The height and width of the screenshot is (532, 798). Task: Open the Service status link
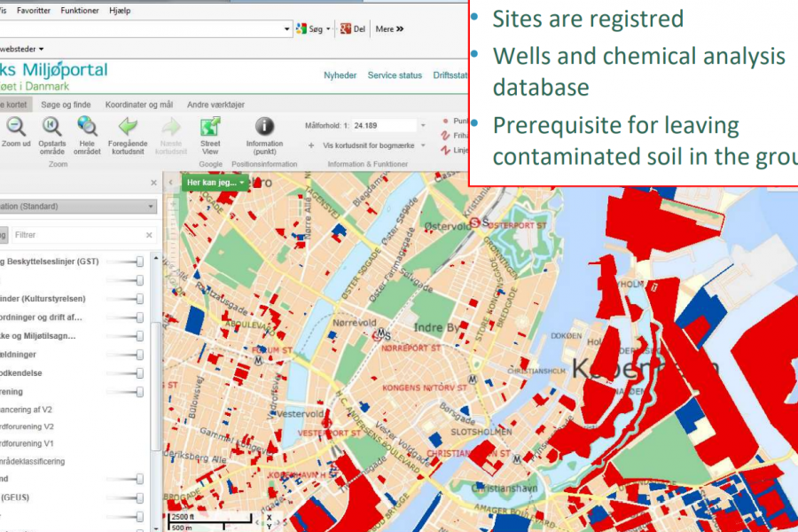coord(395,75)
